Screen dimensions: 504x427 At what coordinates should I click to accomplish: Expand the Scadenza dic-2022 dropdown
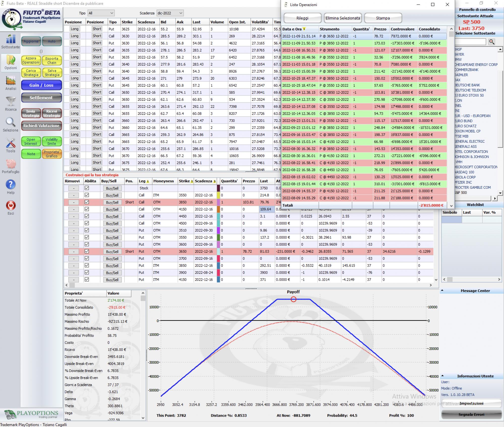click(x=170, y=13)
